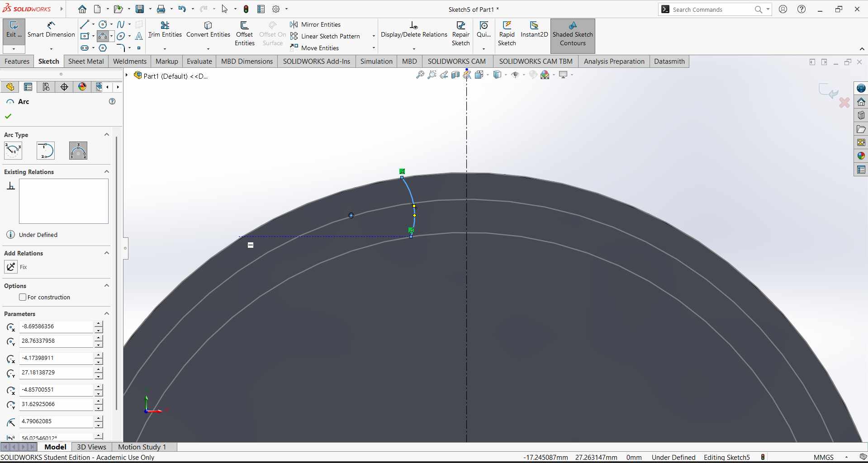868x463 pixels.
Task: Select the sketch Text tool
Action: pos(139,36)
